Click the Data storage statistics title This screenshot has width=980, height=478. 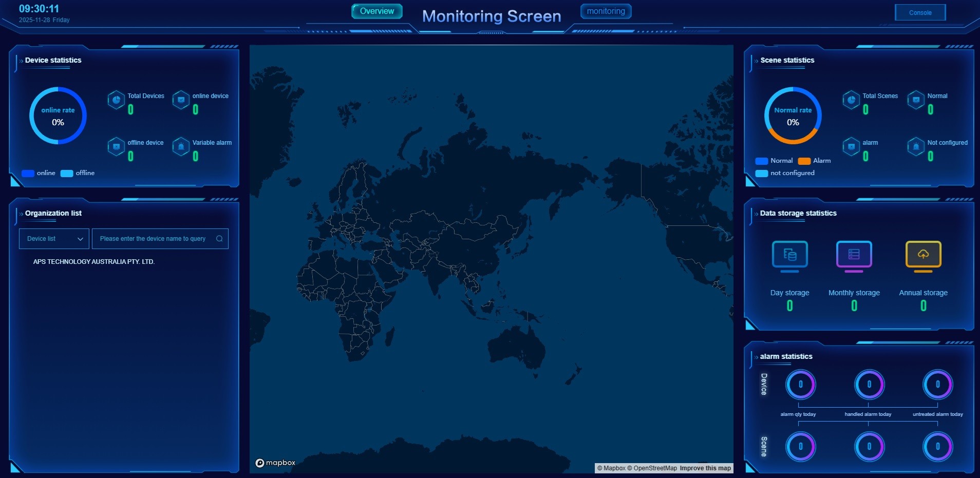798,213
